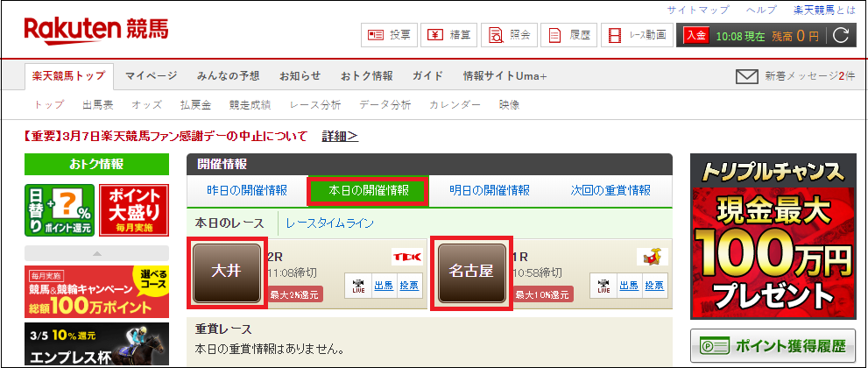The image size is (868, 368).
Task: Click the 10:58締切 deadline text
Action: [x=537, y=272]
